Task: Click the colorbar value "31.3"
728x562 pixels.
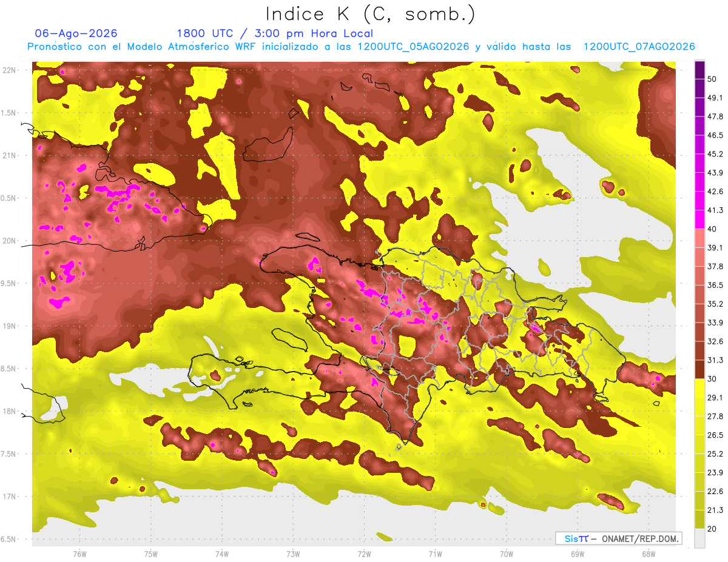Action: (715, 360)
